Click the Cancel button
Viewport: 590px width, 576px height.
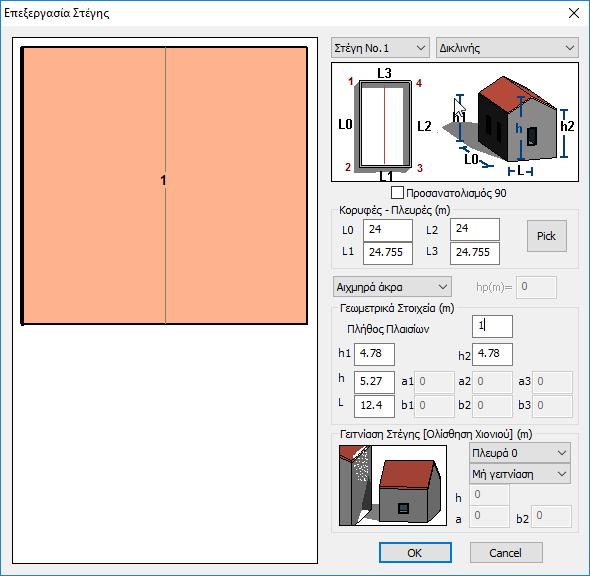click(506, 553)
